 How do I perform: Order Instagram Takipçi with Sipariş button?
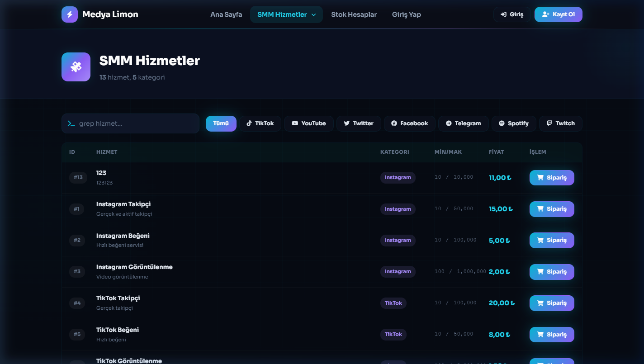pos(552,209)
